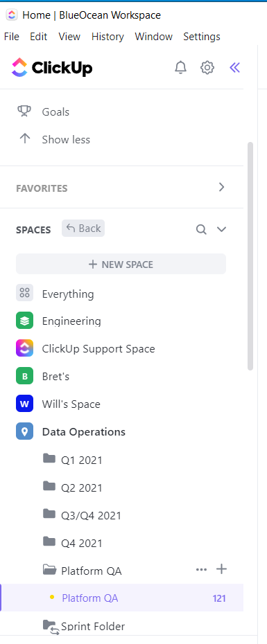Screen dimensions: 267x644
Task: Select the Engineering space icon
Action: click(24, 321)
